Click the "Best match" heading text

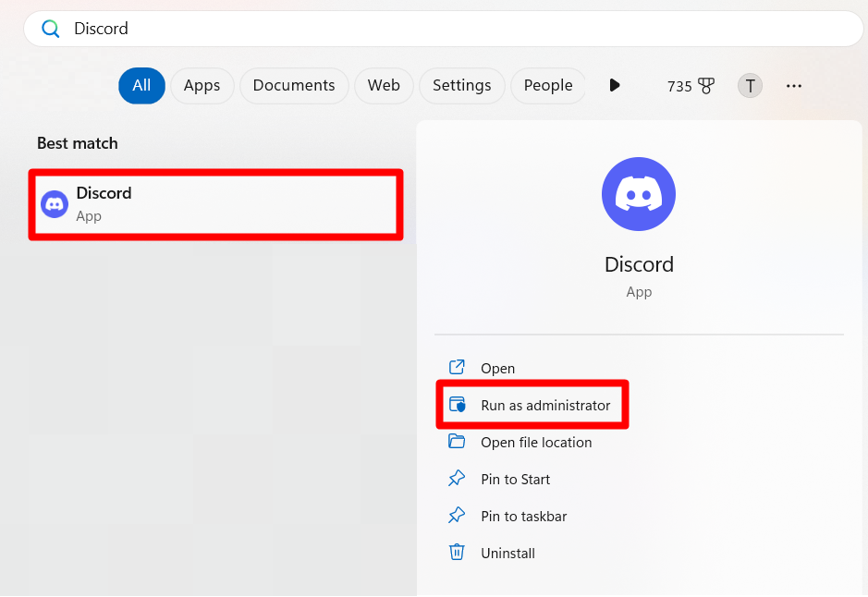[x=78, y=143]
